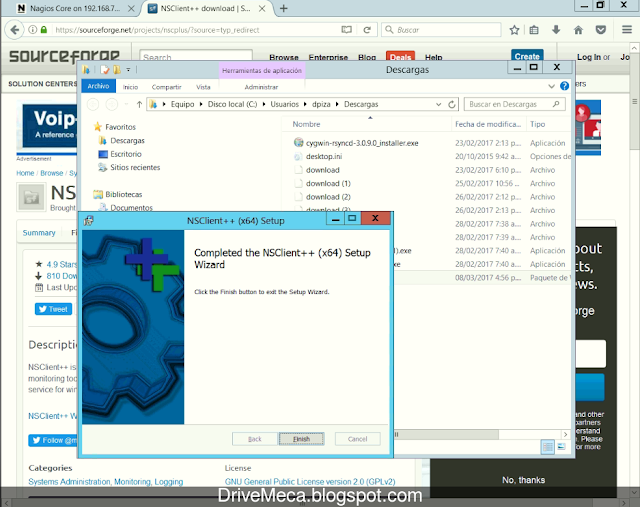Close the NSClient++ download tab
This screenshot has height=507, width=640.
point(262,8)
